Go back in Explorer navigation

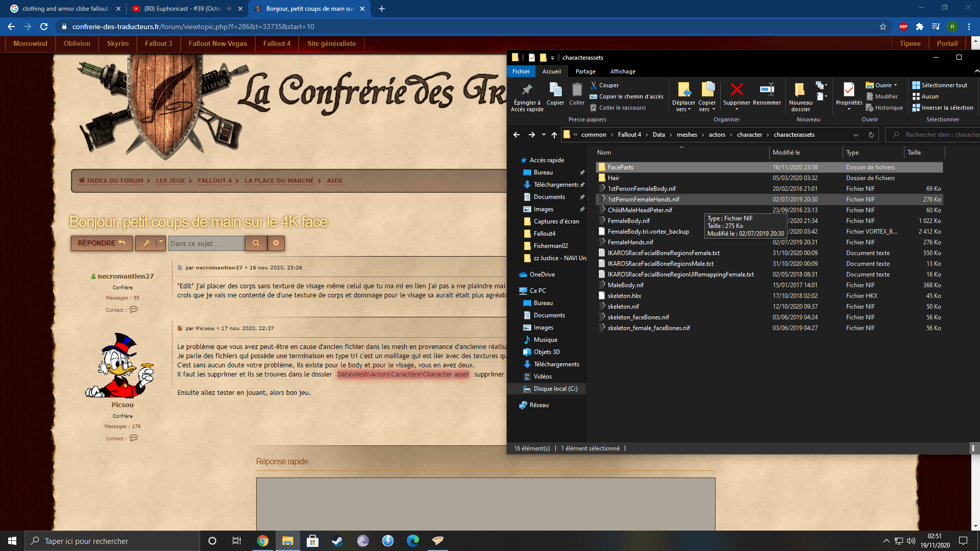516,135
